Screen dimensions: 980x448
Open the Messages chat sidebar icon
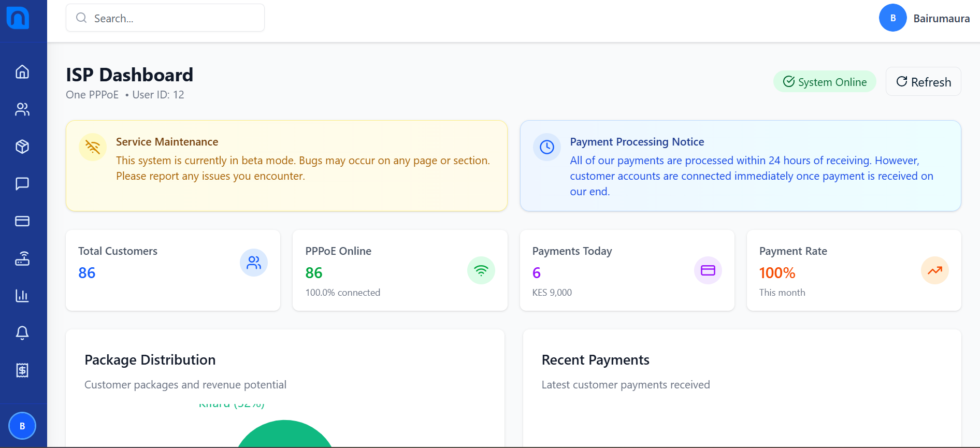pos(22,184)
